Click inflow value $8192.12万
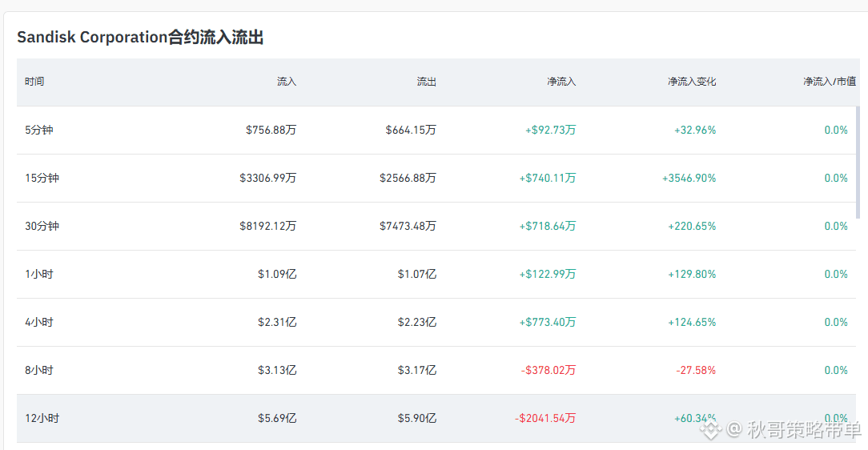The height and width of the screenshot is (450, 868). point(268,227)
